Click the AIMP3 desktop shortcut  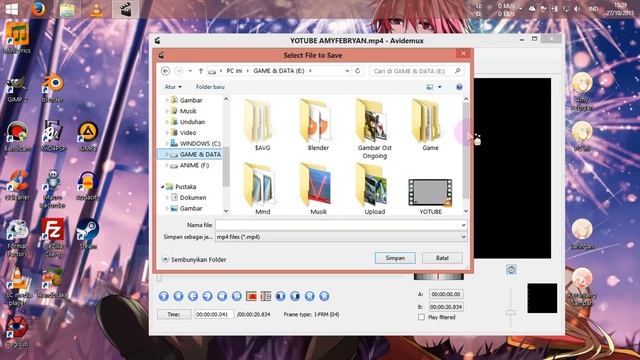coord(88,137)
